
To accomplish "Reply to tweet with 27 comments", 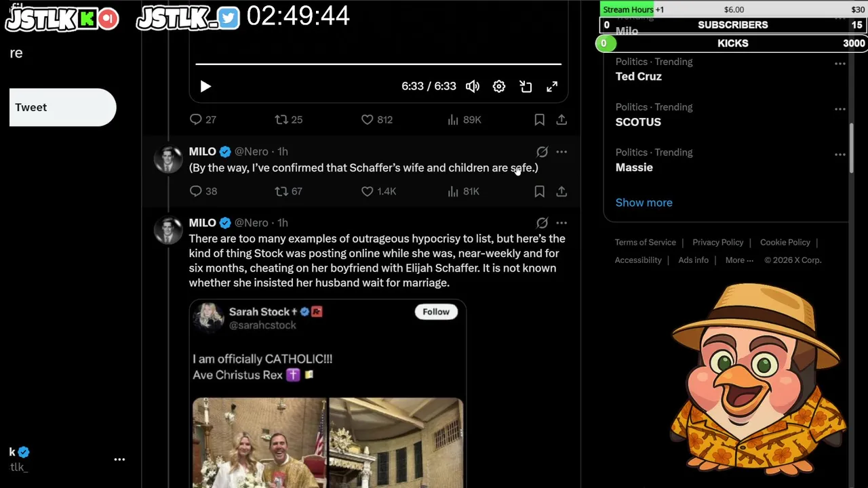I will point(203,120).
